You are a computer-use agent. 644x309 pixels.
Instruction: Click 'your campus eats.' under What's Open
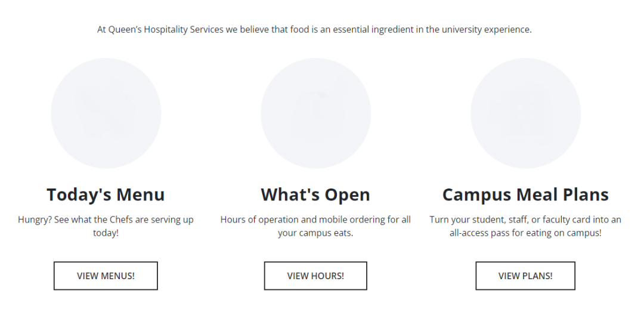tap(315, 233)
